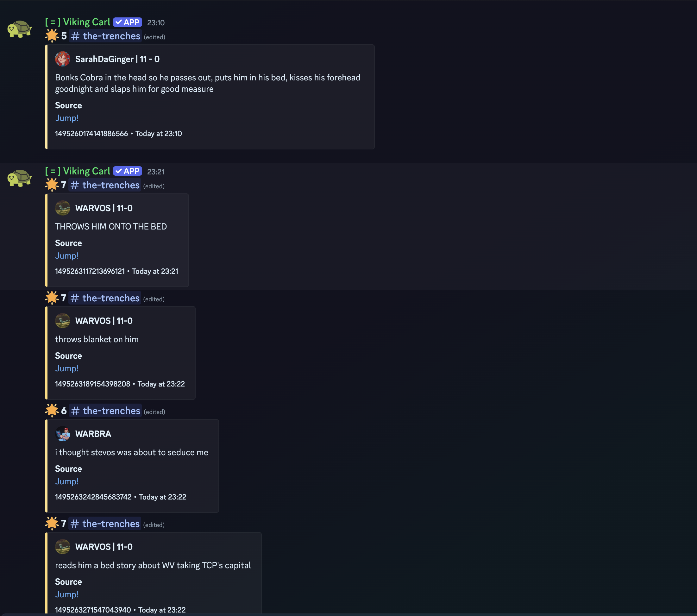Jump to WARBRA's source message
Viewport: 697px width, 616px height.
[x=67, y=481]
